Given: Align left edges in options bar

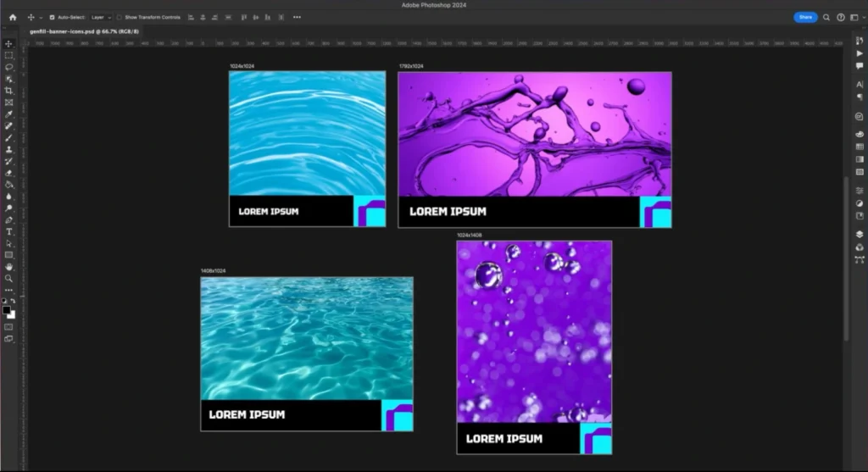Looking at the screenshot, I should (x=191, y=17).
